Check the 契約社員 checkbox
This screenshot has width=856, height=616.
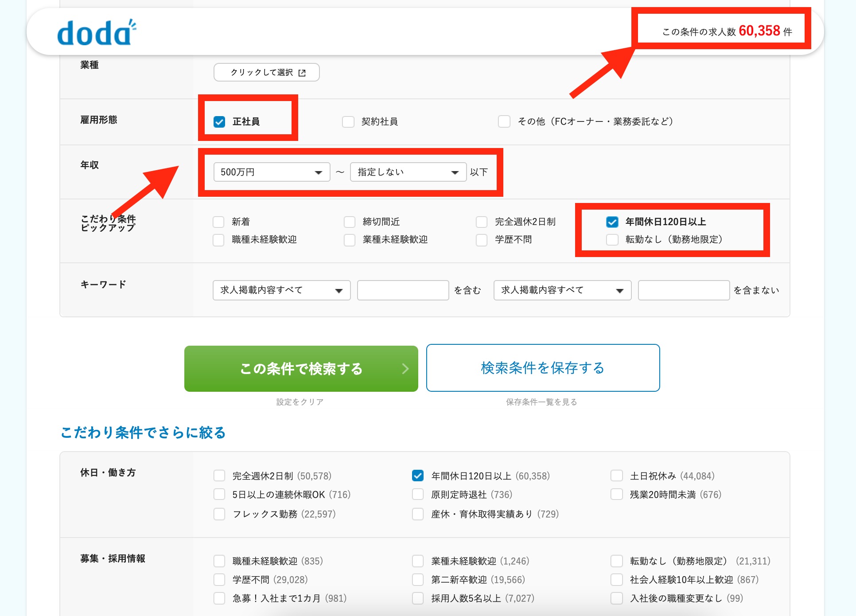348,122
